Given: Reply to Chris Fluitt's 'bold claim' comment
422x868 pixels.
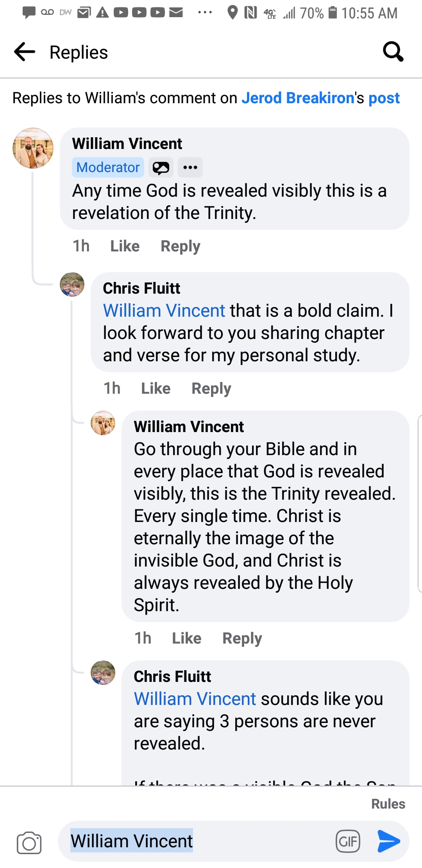Looking at the screenshot, I should [211, 389].
